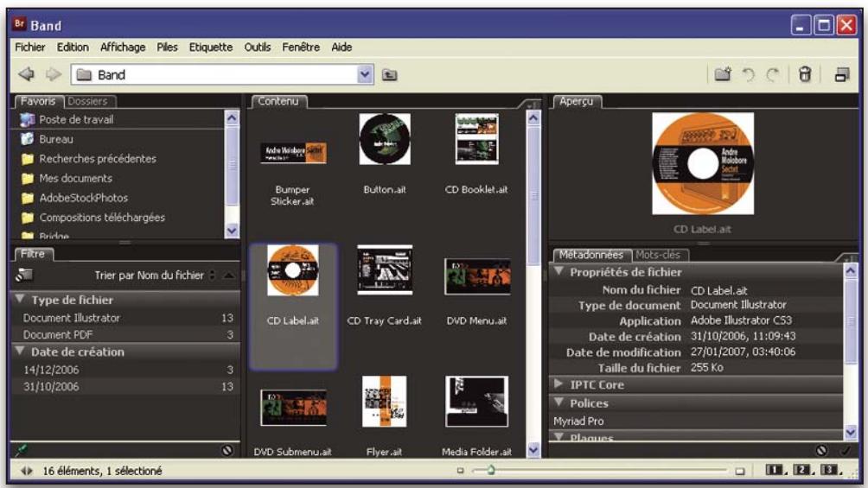This screenshot has height=488, width=868.
Task: Switch to workspace 2 button
Action: pyautogui.click(x=802, y=471)
